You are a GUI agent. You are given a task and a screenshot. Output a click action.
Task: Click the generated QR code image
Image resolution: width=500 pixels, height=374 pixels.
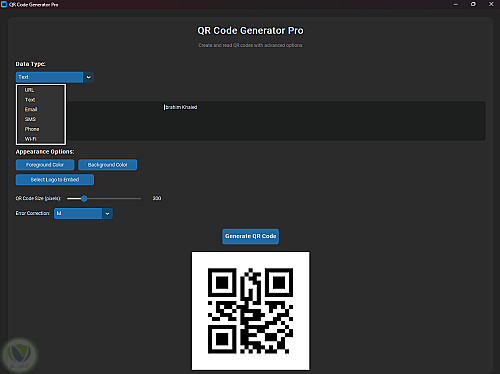point(250,311)
